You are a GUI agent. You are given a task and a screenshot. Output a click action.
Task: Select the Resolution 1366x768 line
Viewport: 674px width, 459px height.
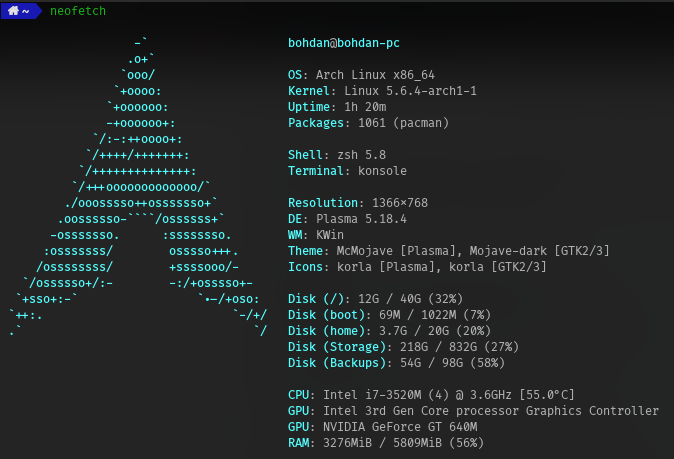tap(358, 202)
